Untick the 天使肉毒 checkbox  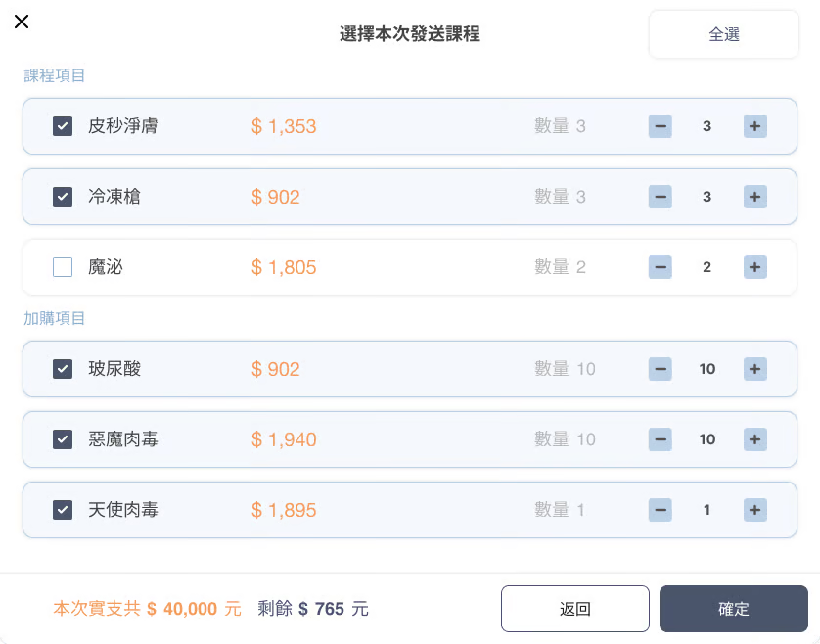point(63,510)
